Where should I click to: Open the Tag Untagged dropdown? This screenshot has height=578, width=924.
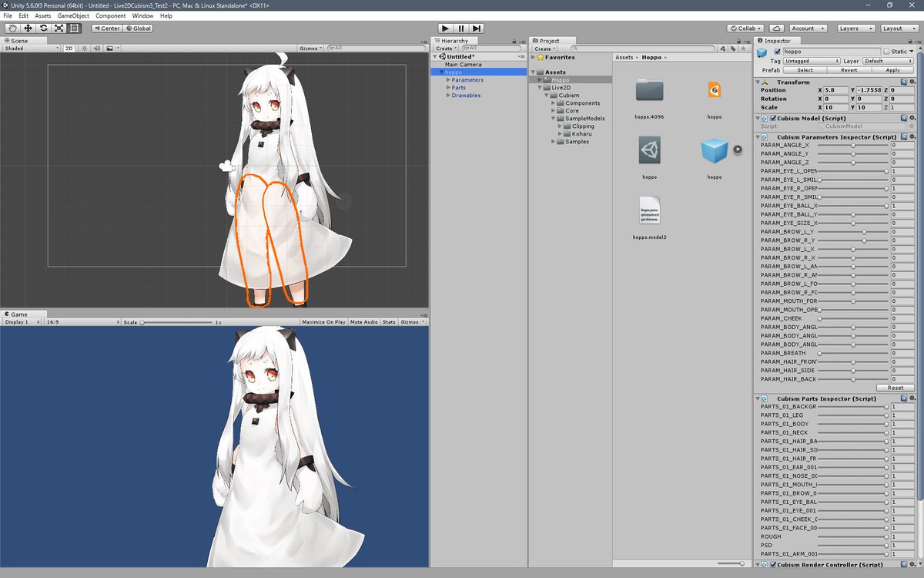812,61
